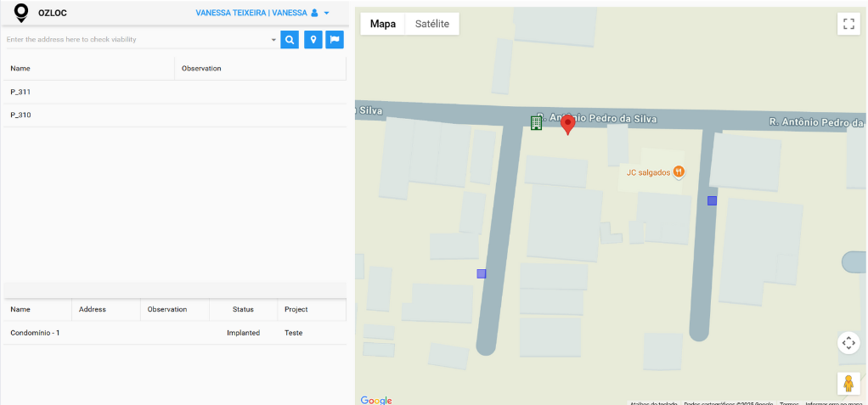Click the JC salgados label on map

tap(648, 172)
